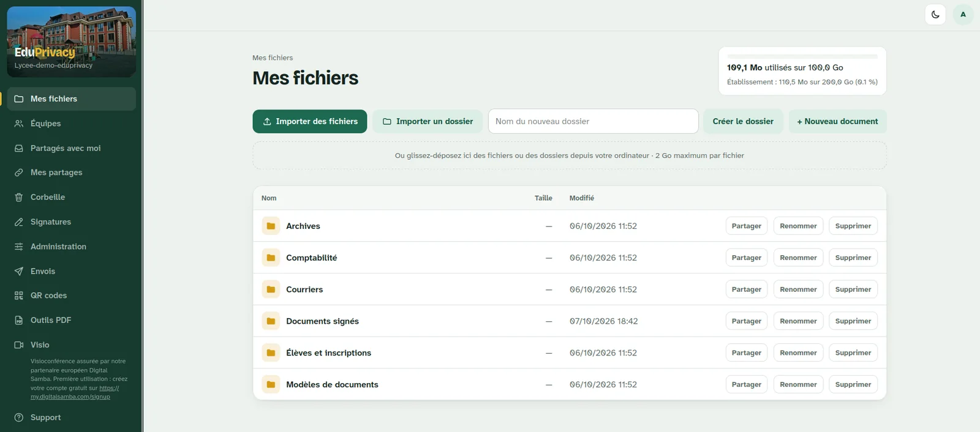The height and width of the screenshot is (432, 980).
Task: Navigate to Mes partages
Action: [71, 173]
